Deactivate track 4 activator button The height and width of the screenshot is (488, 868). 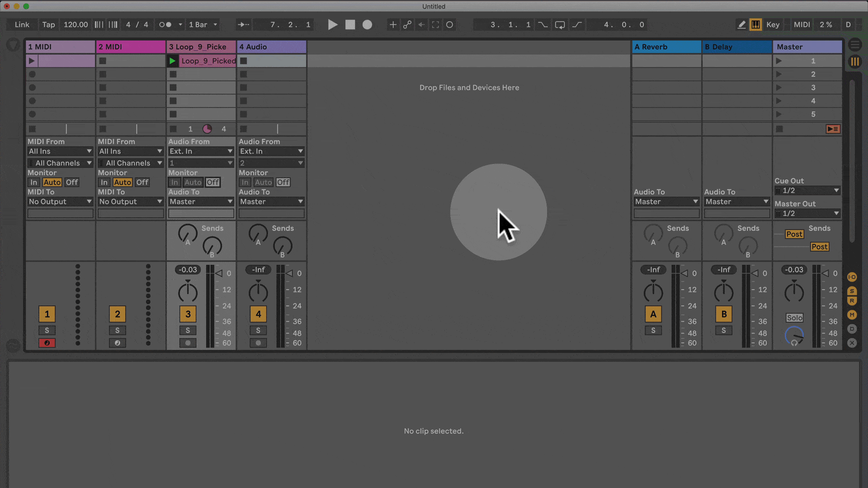pos(258,314)
